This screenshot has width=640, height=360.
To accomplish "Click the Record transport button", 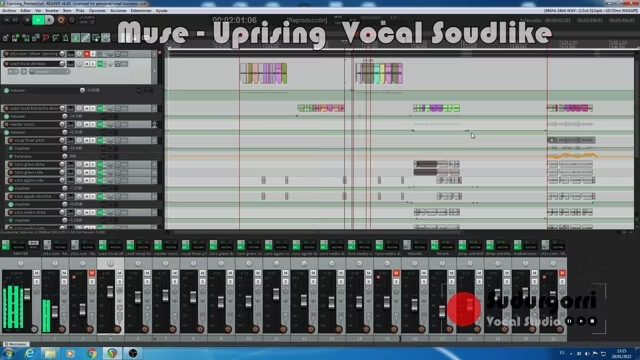I will tap(61, 20).
